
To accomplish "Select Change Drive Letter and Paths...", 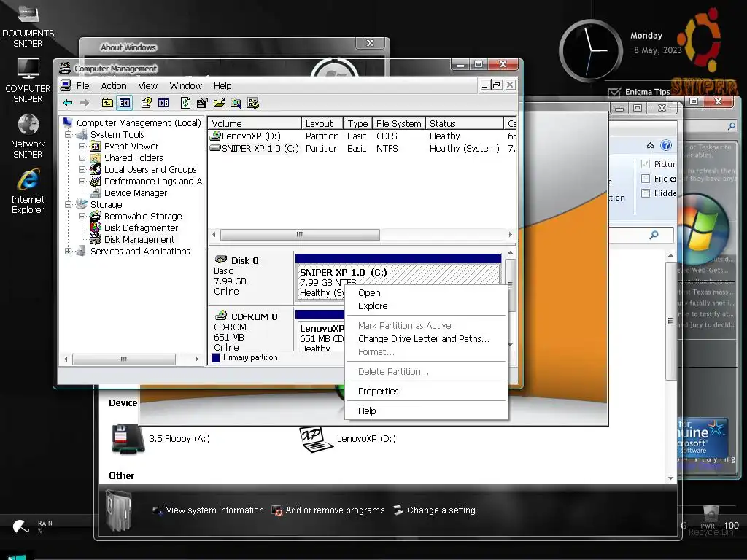I will [426, 338].
